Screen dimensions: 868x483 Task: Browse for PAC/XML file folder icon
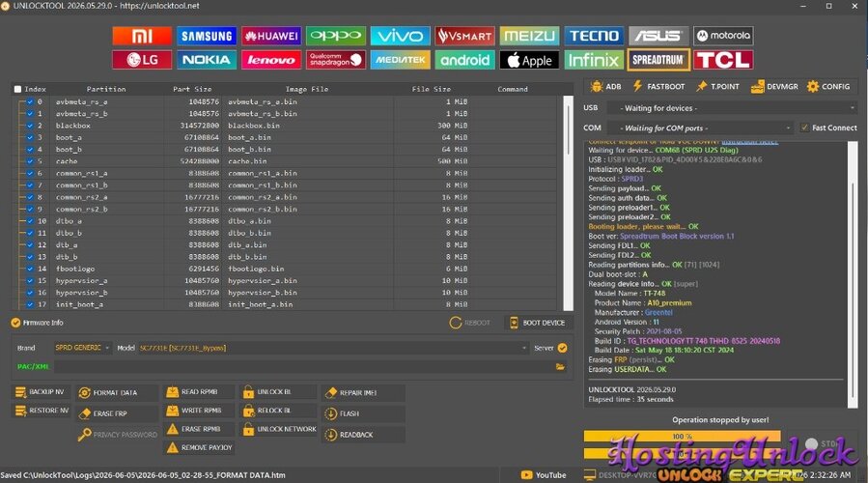tap(560, 367)
